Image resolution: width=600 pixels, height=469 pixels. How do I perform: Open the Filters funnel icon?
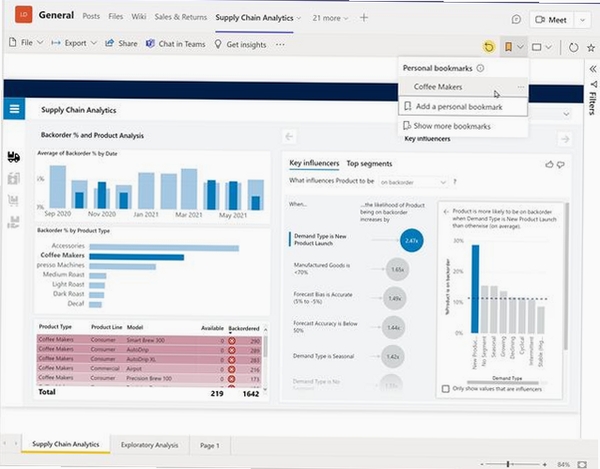tap(593, 84)
